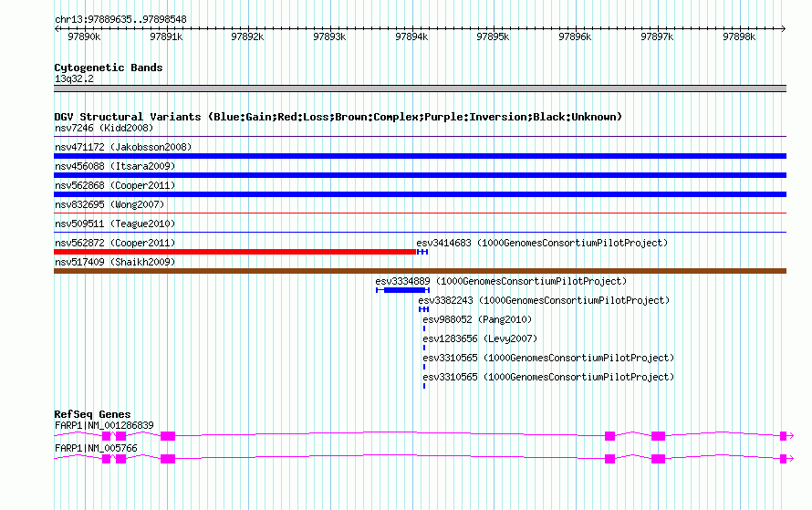Image resolution: width=812 pixels, height=510 pixels.
Task: Open the nsv7246 (Kidd2008) variant label
Action: 104,128
